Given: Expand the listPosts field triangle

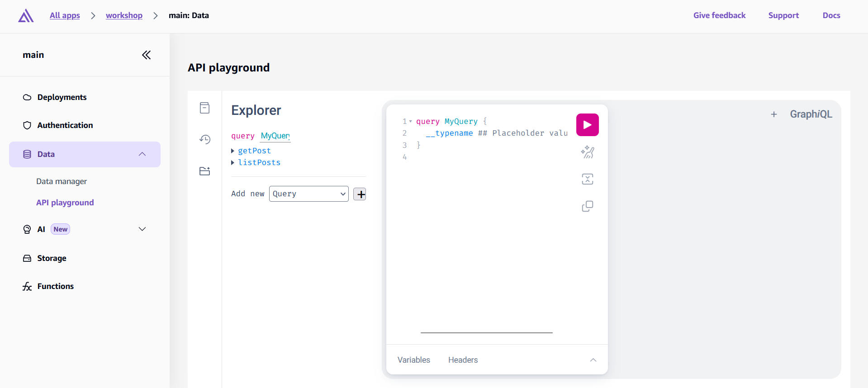Looking at the screenshot, I should click(x=232, y=163).
